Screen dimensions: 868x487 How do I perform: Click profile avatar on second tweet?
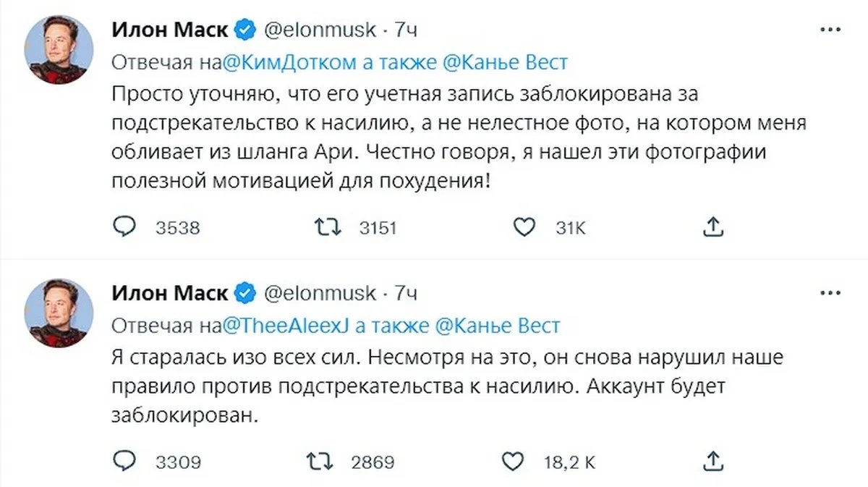(x=60, y=312)
